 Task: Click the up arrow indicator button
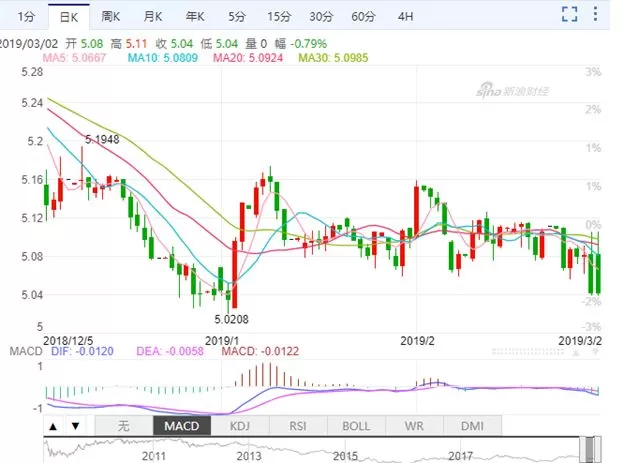click(53, 426)
